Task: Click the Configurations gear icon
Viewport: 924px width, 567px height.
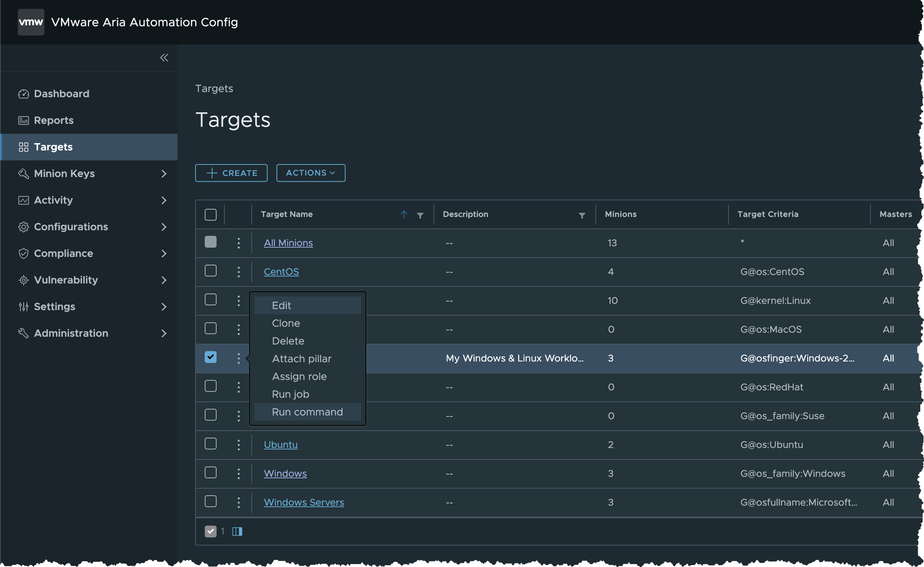Action: pos(23,227)
